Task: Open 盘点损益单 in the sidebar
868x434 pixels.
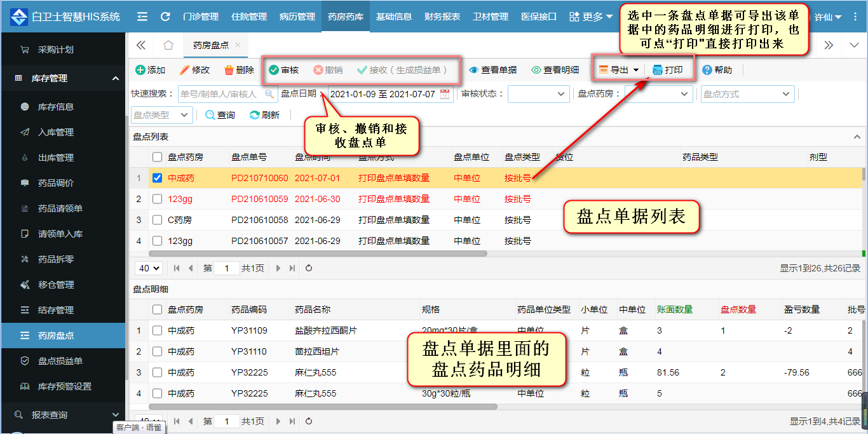Action: [x=60, y=361]
